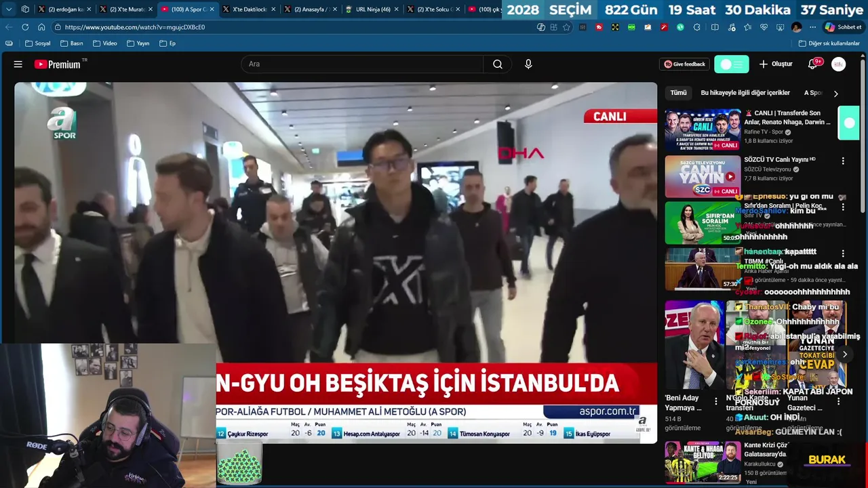Toggle the teal switch beside Give feedback
The width and height of the screenshot is (868, 488).
(x=732, y=64)
